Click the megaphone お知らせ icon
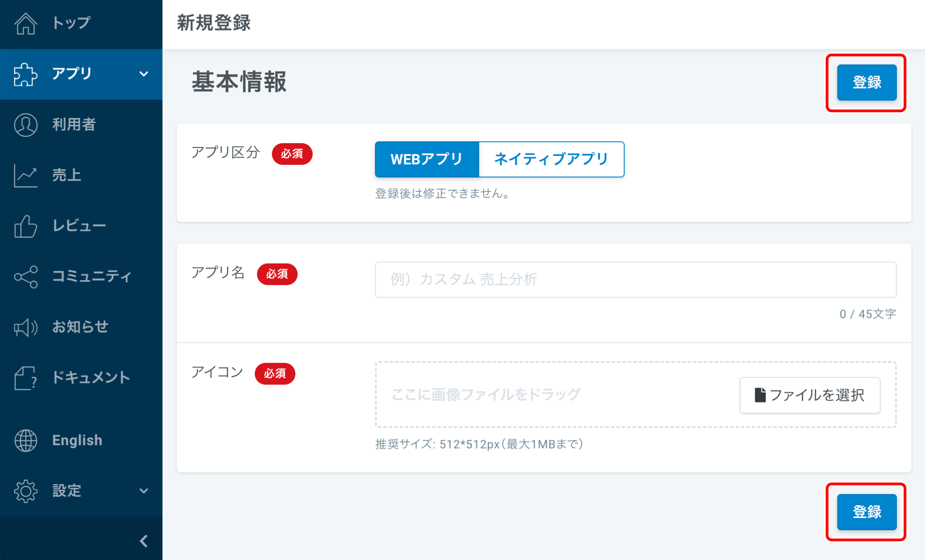 coord(25,327)
